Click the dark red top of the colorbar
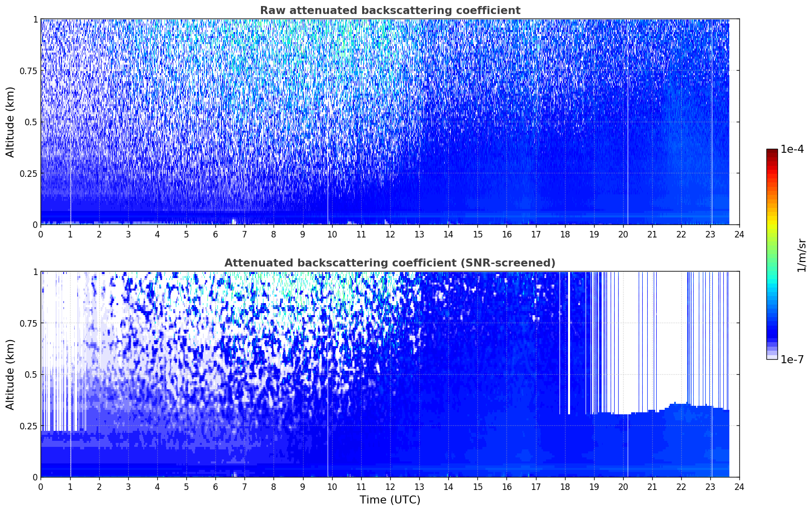The image size is (812, 511). (x=772, y=153)
